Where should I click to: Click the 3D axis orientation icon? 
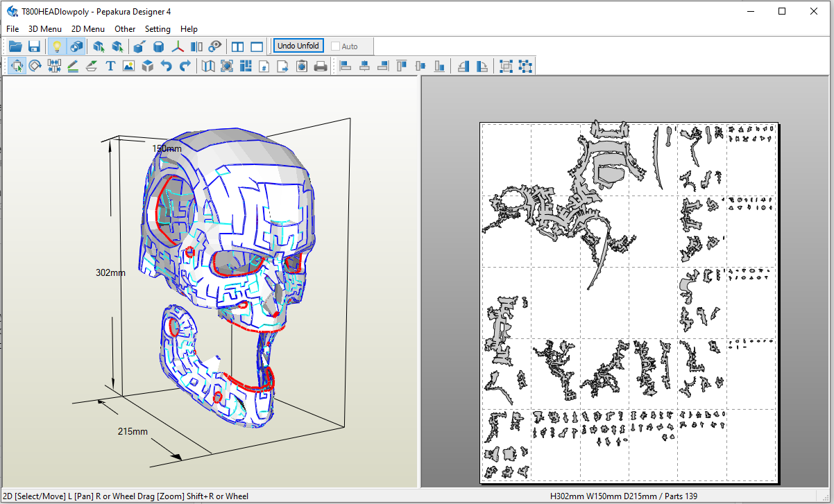click(178, 46)
